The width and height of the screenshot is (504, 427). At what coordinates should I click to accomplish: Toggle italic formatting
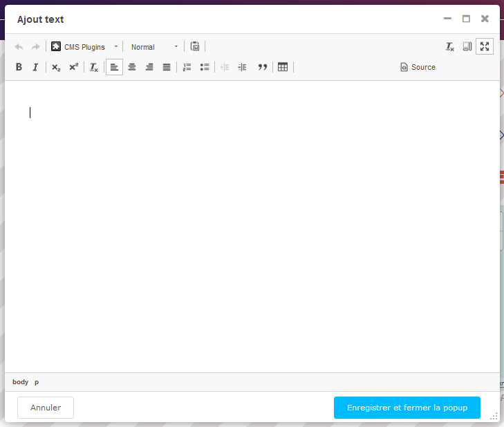pos(35,67)
